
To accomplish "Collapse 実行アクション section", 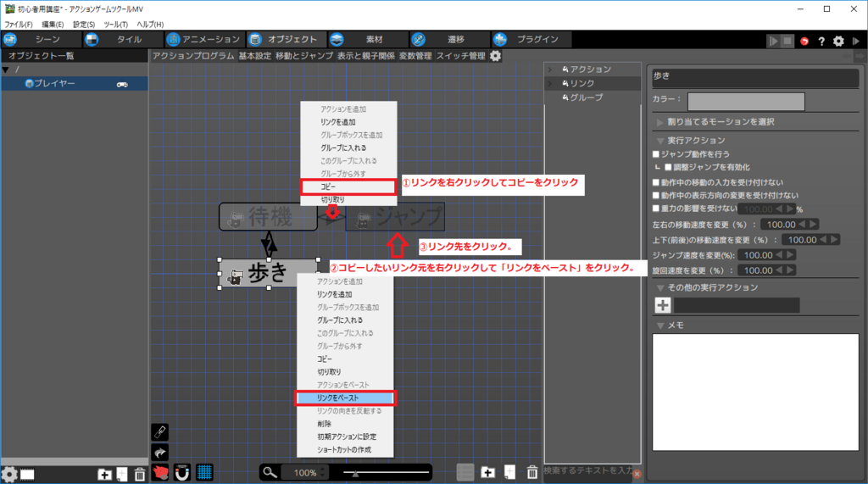I will pyautogui.click(x=659, y=142).
